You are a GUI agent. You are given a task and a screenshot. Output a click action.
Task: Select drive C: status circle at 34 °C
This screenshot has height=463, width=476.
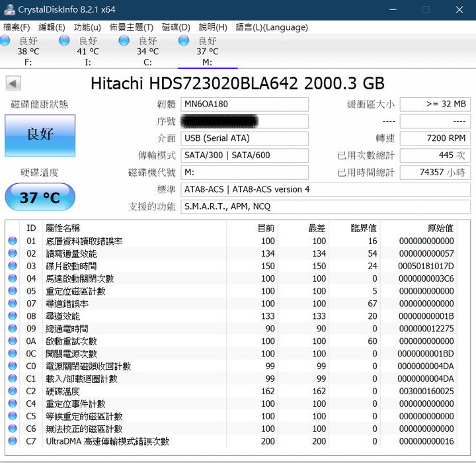(124, 40)
